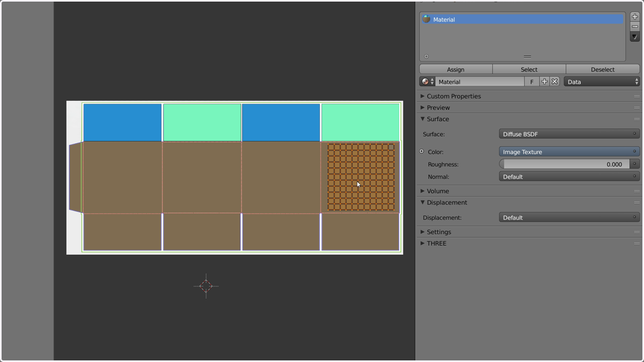This screenshot has height=362, width=644.
Task: Click the THREE panel drag grip
Action: pos(636,243)
